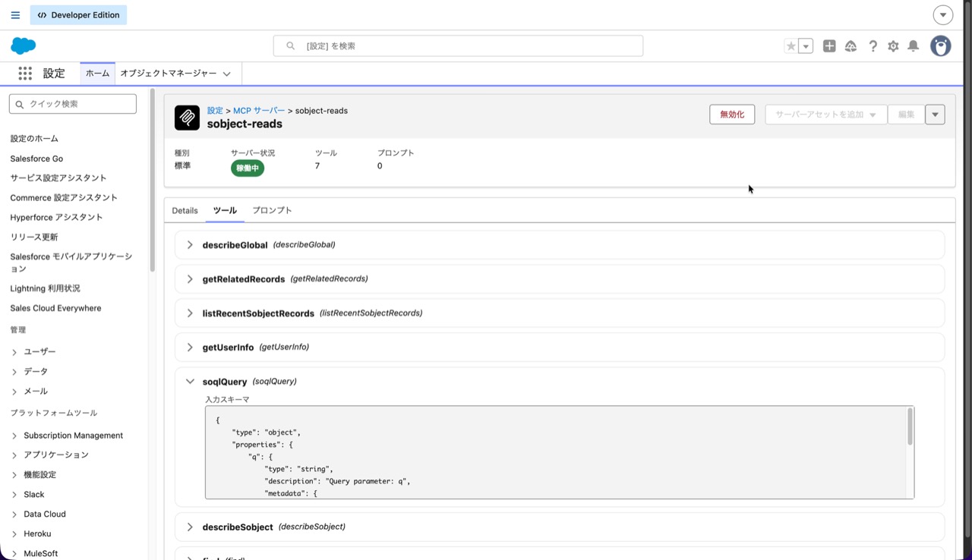Expand the describeGlobal tool section

(x=190, y=245)
